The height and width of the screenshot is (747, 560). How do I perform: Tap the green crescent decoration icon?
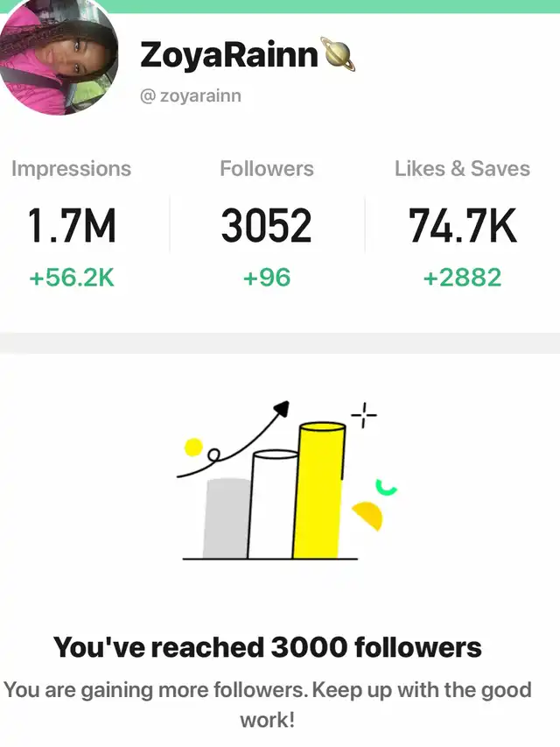pos(386,488)
